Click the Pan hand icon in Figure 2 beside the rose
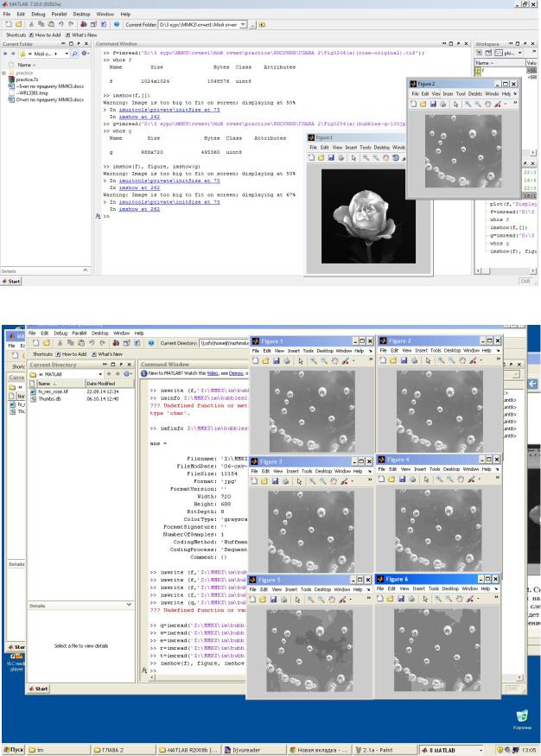This screenshot has width=541, height=756. 487,104
